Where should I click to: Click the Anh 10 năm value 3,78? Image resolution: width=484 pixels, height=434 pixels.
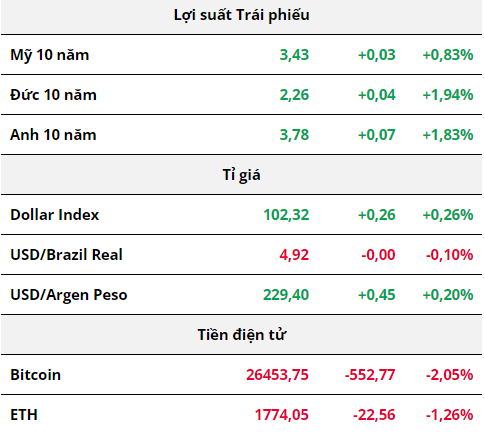tap(294, 135)
